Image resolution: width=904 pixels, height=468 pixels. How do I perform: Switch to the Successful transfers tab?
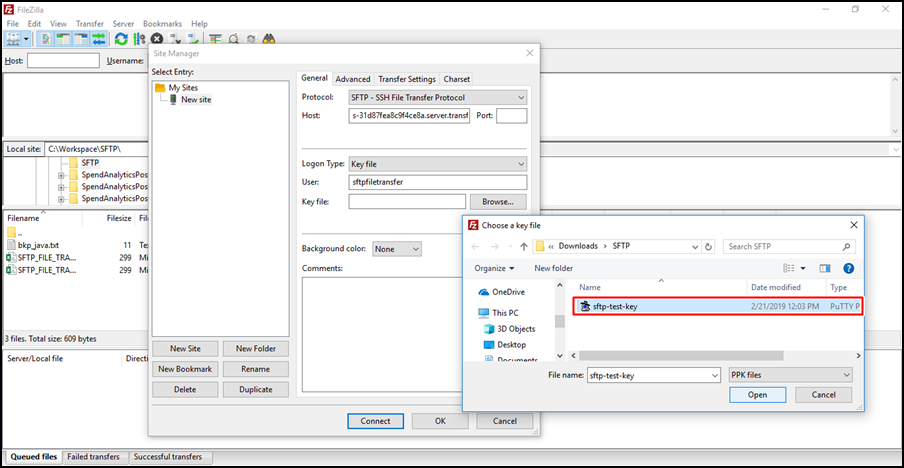[168, 456]
